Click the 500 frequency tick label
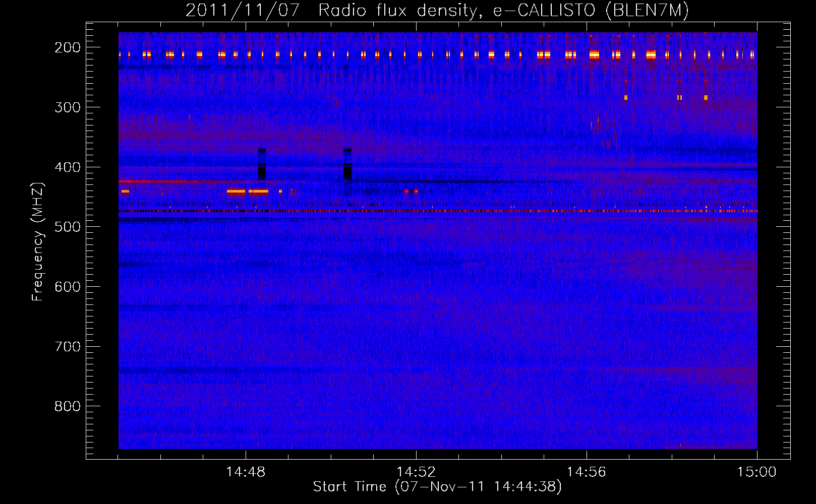Viewport: 816px width, 504px height. pyautogui.click(x=67, y=227)
